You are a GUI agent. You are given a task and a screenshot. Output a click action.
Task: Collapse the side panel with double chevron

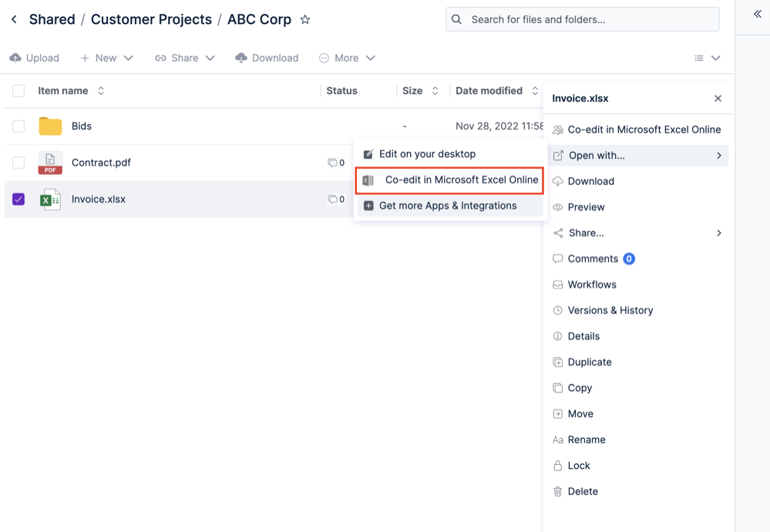click(757, 14)
